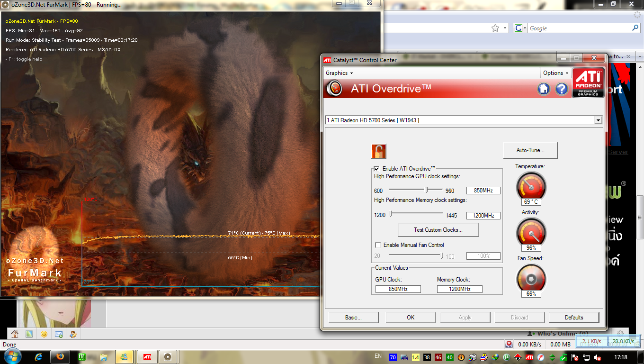644x364 pixels.
Task: Click the Discard button
Action: (519, 318)
